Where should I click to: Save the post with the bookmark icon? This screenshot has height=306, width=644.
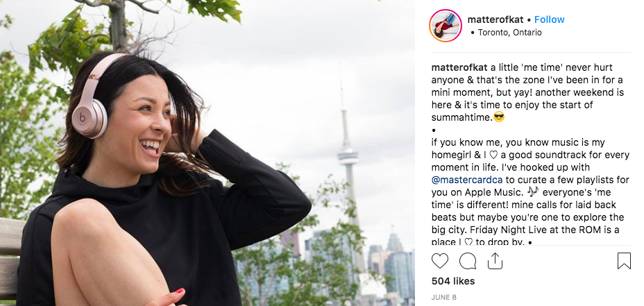[x=624, y=261]
